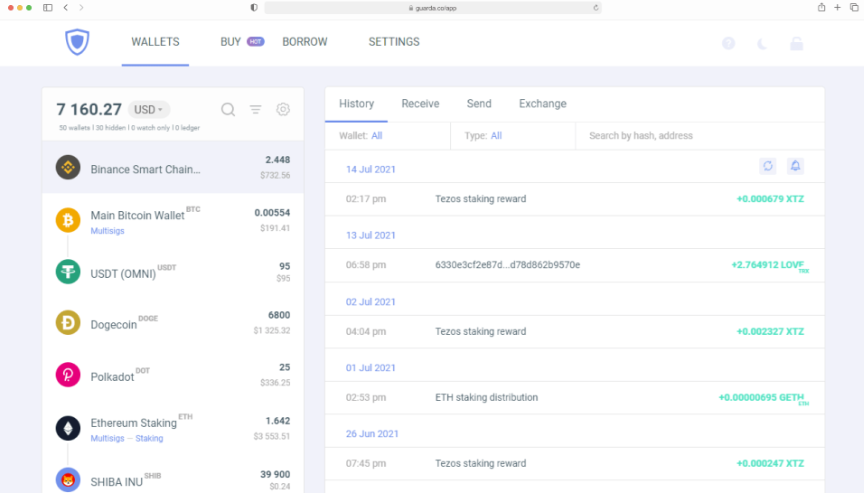This screenshot has height=495, width=864.
Task: Go forward in browser history
Action: click(82, 8)
